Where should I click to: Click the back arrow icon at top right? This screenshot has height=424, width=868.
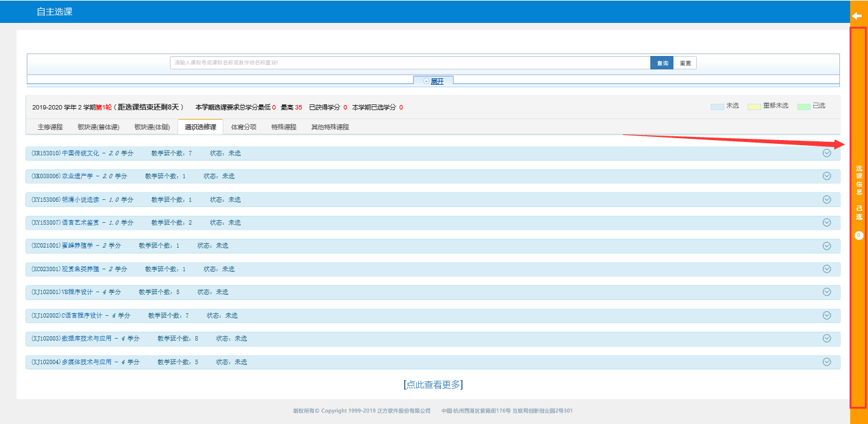pos(857,16)
